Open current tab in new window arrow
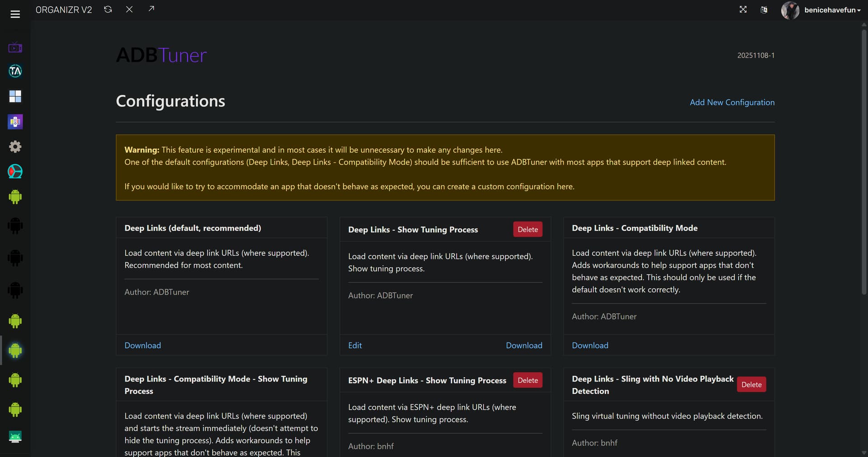This screenshot has height=457, width=868. tap(151, 9)
